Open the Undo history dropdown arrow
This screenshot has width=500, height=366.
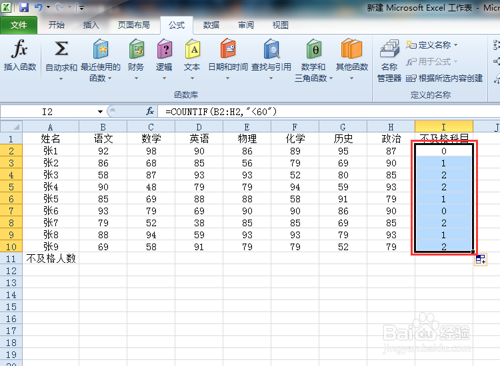pos(48,7)
